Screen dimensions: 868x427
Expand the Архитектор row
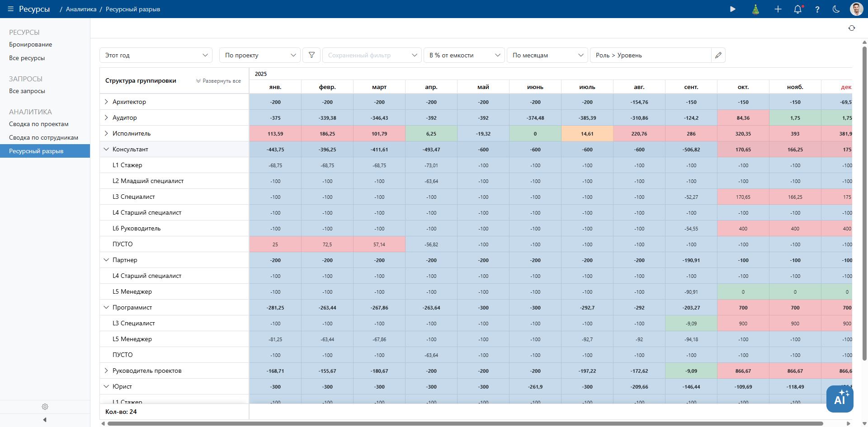(x=106, y=102)
